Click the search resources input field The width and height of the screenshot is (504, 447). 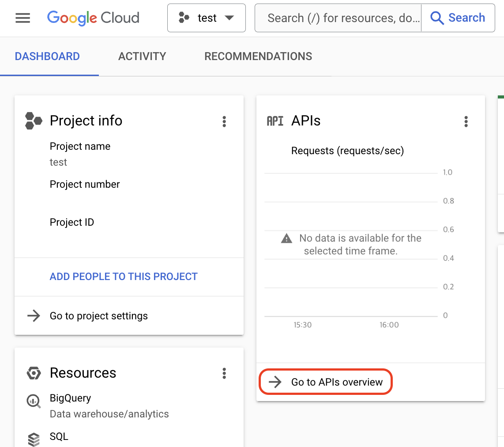338,18
